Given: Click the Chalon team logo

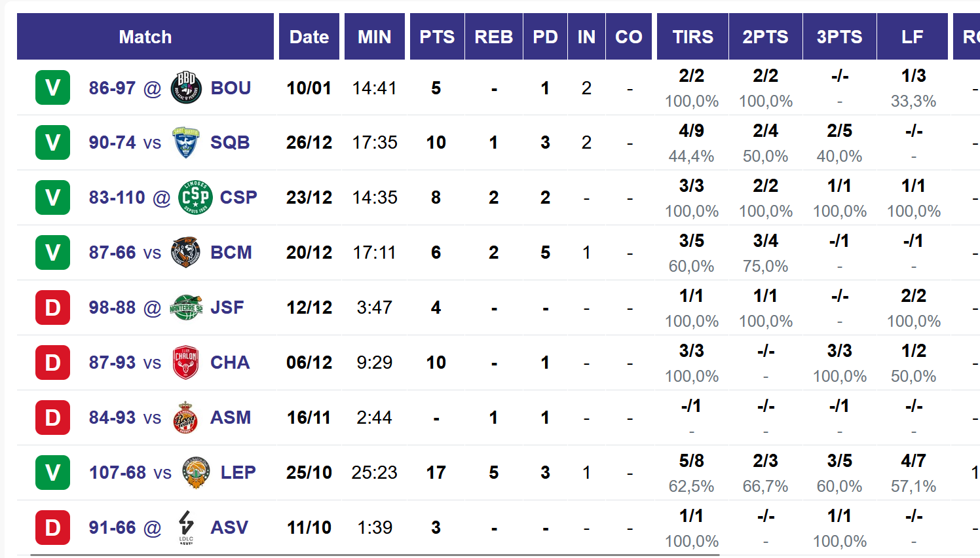Looking at the screenshot, I should pyautogui.click(x=185, y=362).
